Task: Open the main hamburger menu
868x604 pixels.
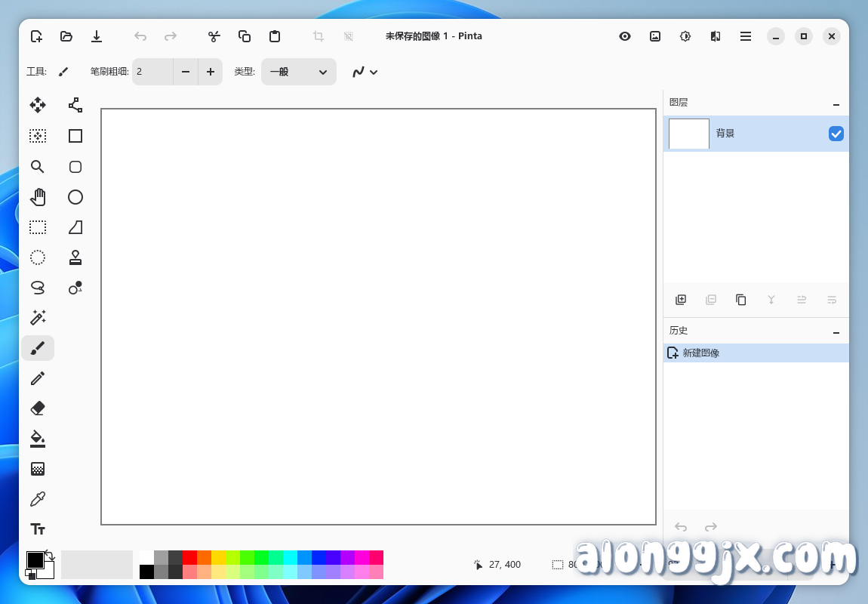Action: click(746, 36)
